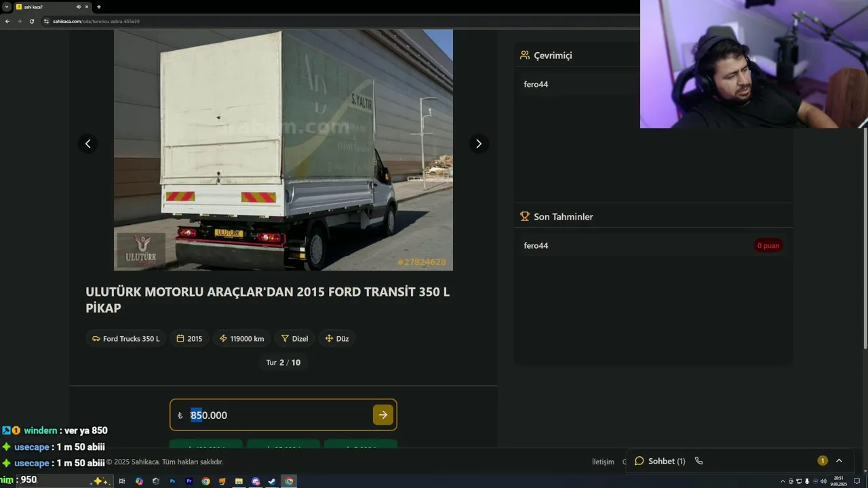Click the Tur 2 / 10 round indicator
Image resolution: width=868 pixels, height=488 pixels.
[x=283, y=363]
